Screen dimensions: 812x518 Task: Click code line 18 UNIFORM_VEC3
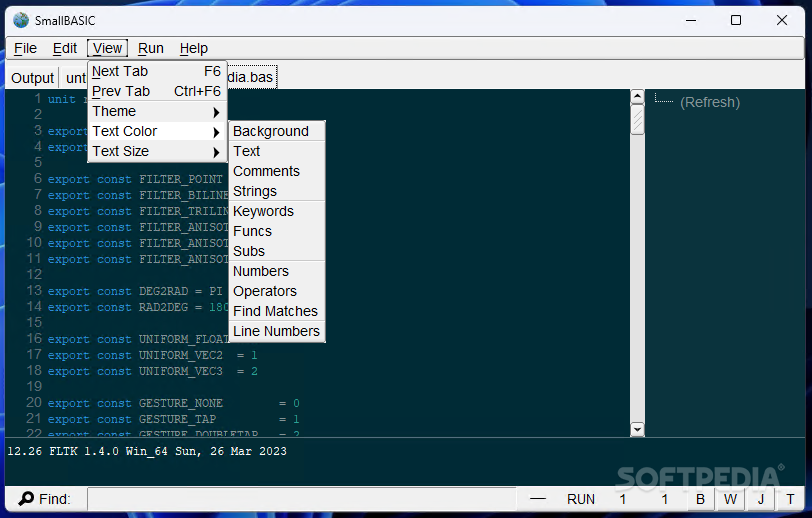(x=152, y=371)
